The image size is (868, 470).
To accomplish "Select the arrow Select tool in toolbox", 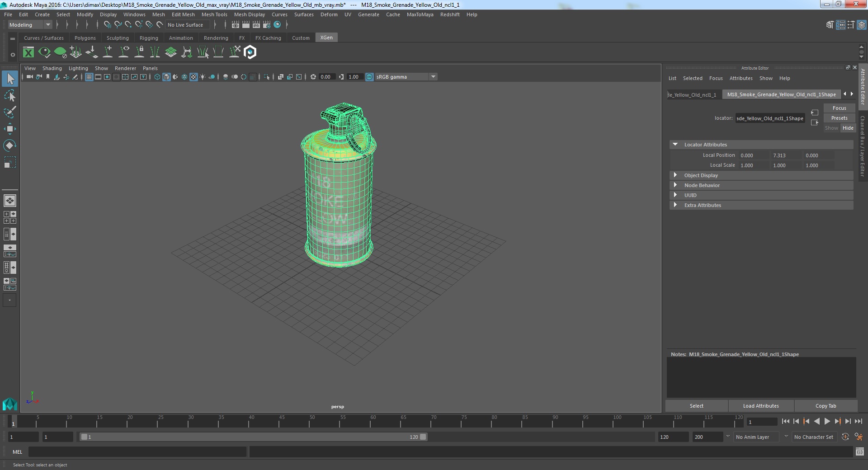I will [10, 79].
